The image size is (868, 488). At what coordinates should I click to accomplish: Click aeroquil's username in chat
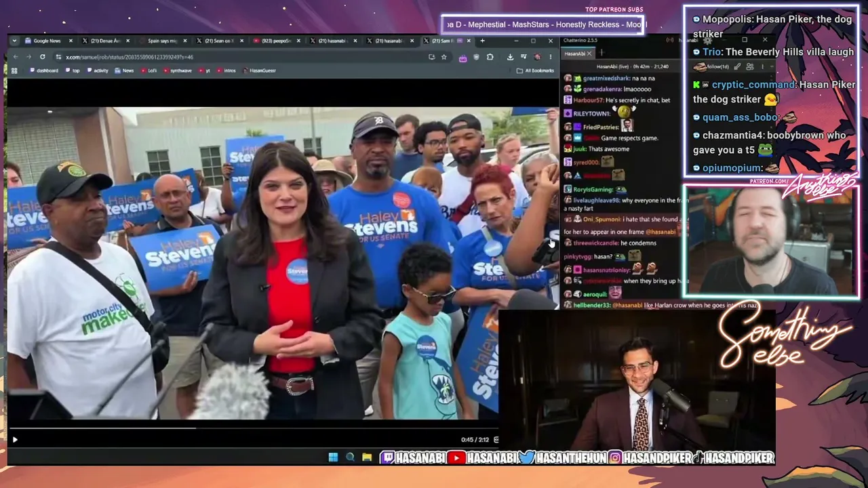pyautogui.click(x=595, y=294)
